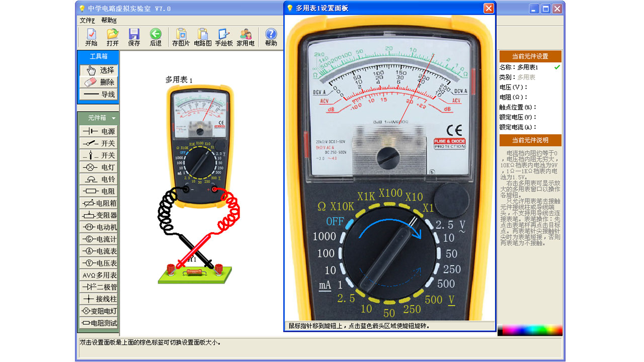Toggle the 当前元件说明 panel header

pyautogui.click(x=530, y=140)
